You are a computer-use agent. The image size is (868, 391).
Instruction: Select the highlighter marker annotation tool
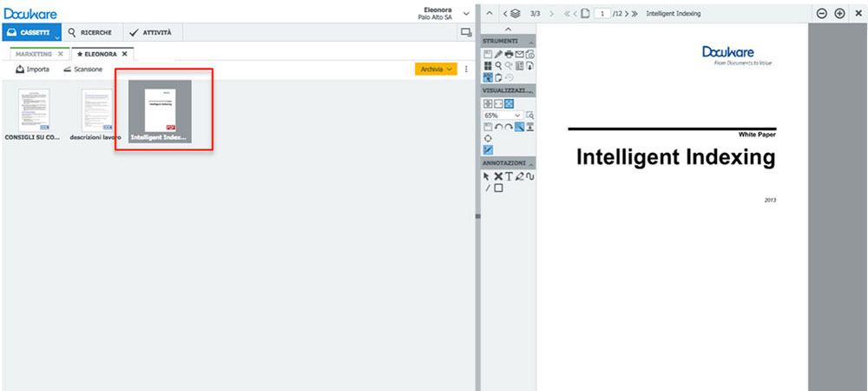pyautogui.click(x=519, y=176)
